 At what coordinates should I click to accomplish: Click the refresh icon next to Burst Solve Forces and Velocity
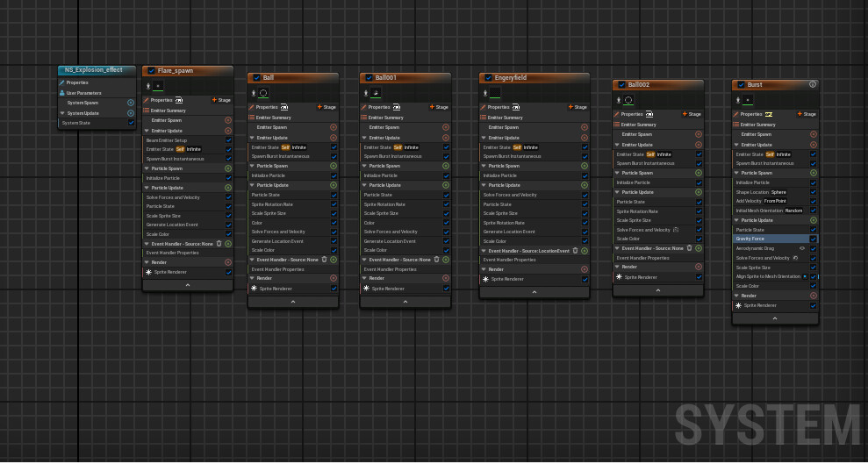click(795, 258)
